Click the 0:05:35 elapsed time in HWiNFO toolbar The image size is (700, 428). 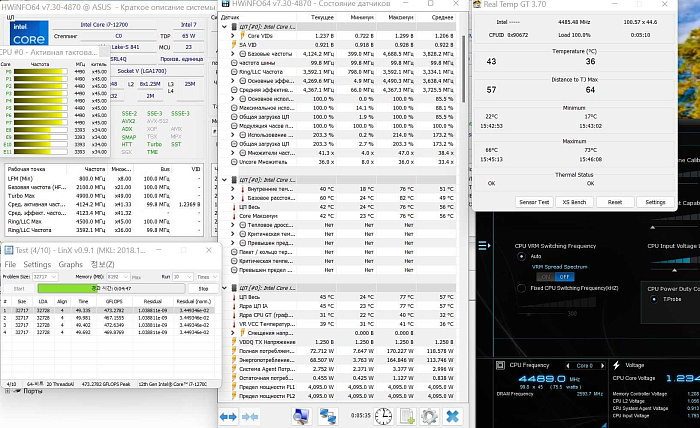point(361,416)
